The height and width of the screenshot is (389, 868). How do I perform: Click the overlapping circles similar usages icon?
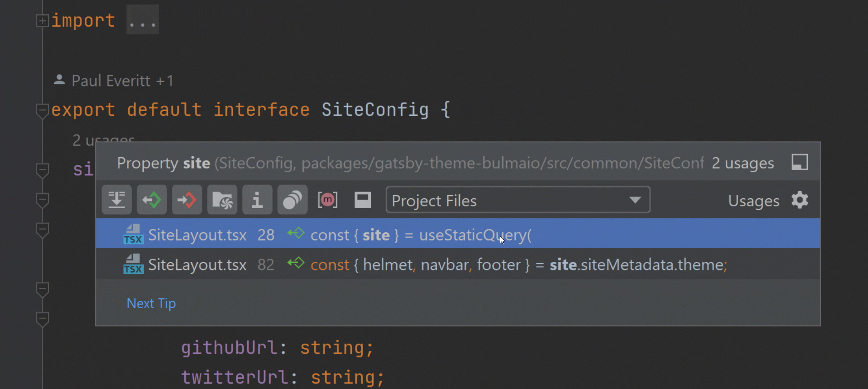point(292,200)
